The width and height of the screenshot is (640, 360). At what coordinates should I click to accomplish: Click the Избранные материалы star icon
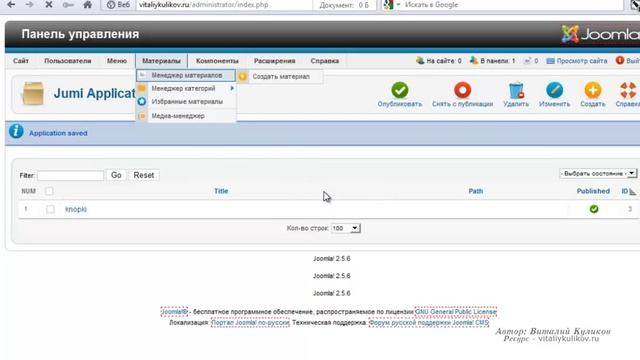142,101
